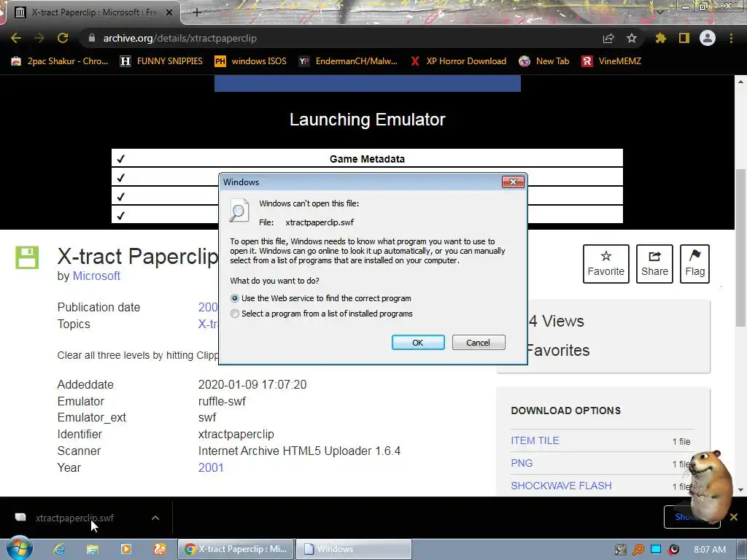Click the Favorite star button
Screen dimensions: 747x560
click(x=606, y=264)
